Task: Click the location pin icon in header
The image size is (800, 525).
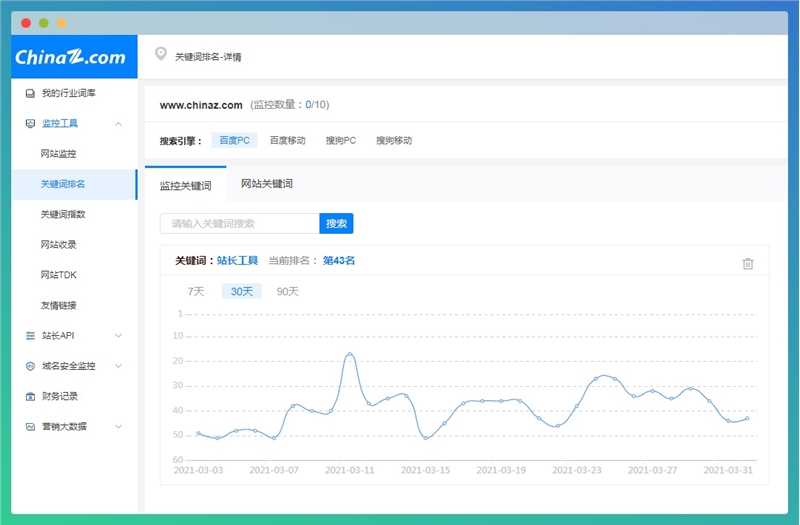Action: pyautogui.click(x=161, y=55)
